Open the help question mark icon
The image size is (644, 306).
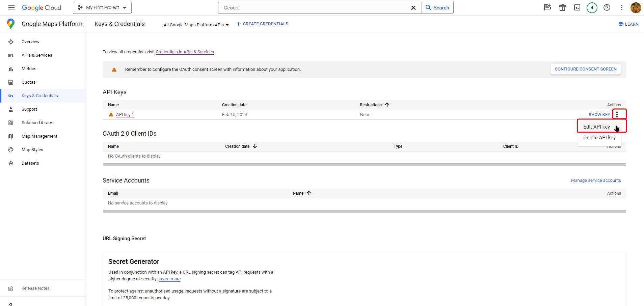click(x=607, y=7)
